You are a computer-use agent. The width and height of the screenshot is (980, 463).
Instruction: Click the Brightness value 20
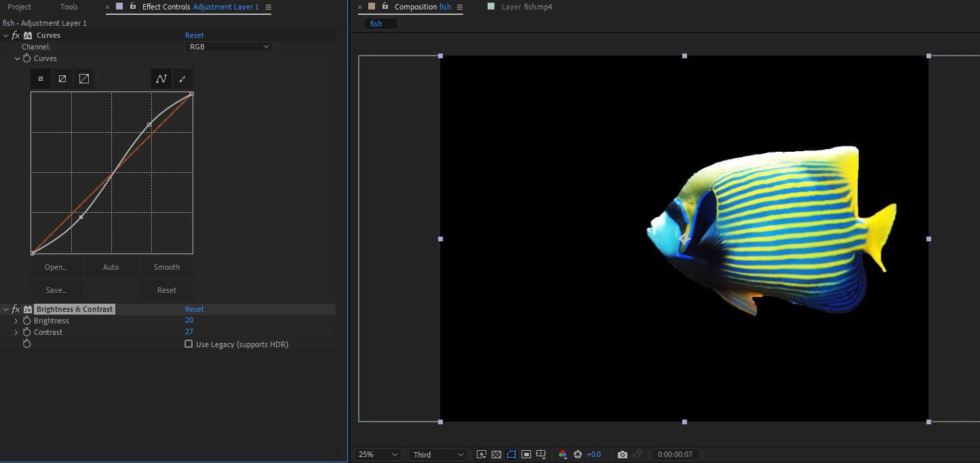[x=189, y=321]
